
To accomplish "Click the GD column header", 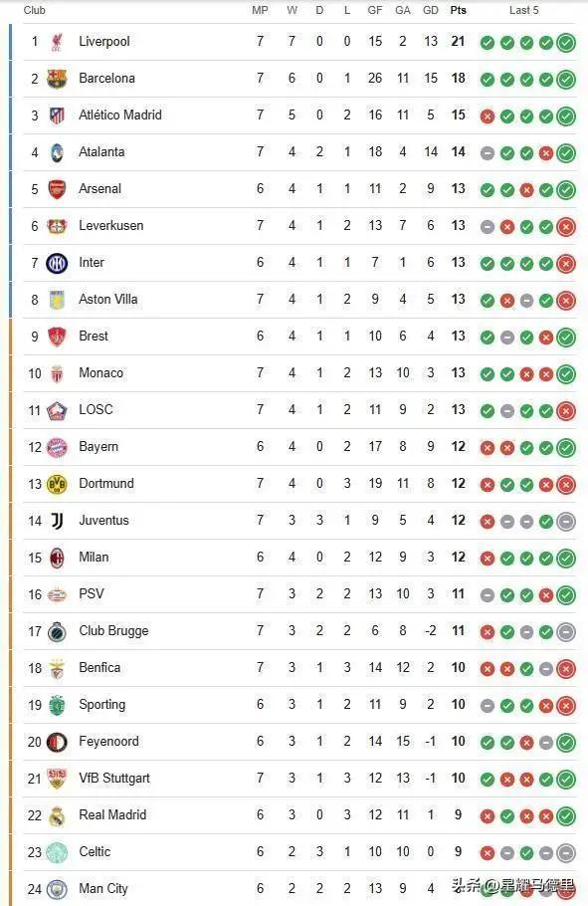I will tap(431, 10).
